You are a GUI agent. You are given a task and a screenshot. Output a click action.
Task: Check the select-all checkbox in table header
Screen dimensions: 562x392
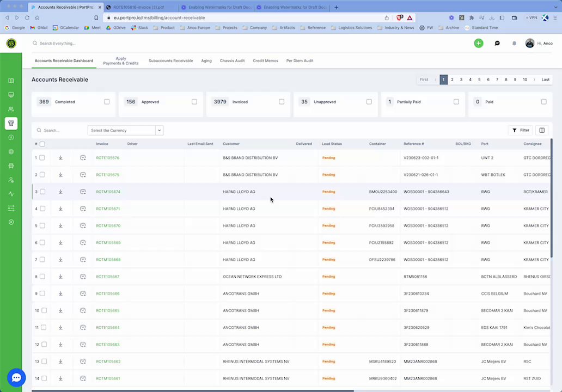coord(42,144)
